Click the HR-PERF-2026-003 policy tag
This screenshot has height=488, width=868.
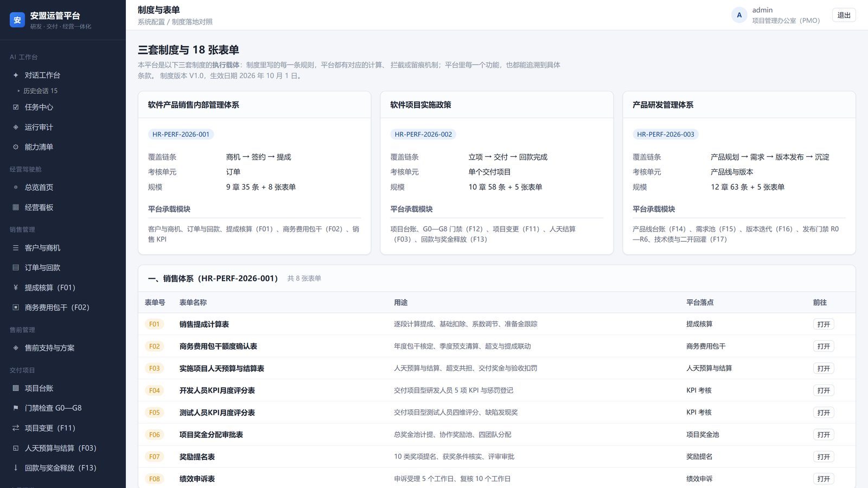tap(665, 134)
